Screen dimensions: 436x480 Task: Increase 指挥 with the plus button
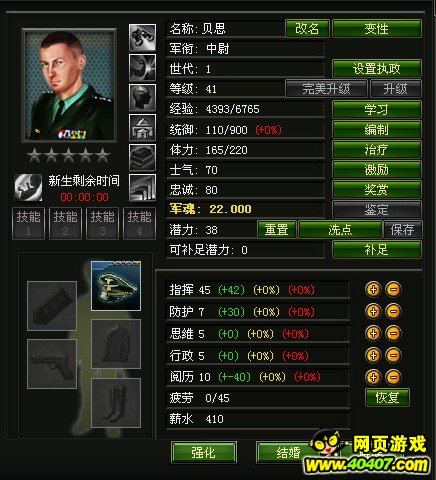pyautogui.click(x=373, y=289)
